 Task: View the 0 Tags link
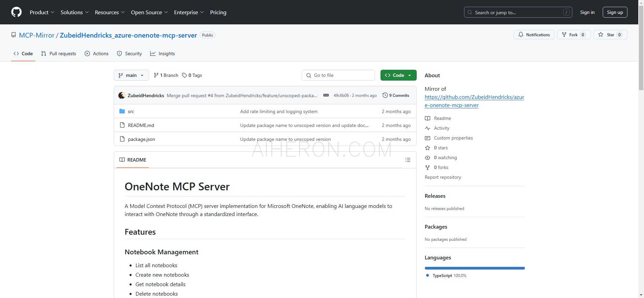point(192,75)
